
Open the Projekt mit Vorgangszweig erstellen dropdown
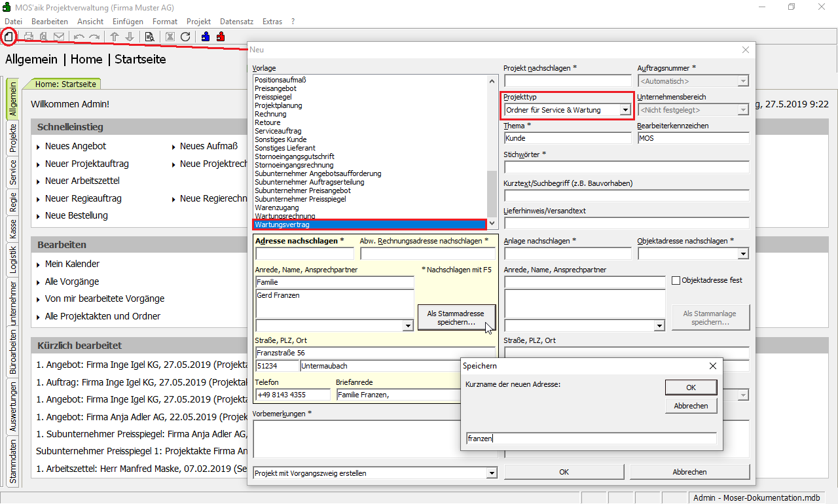coord(492,473)
